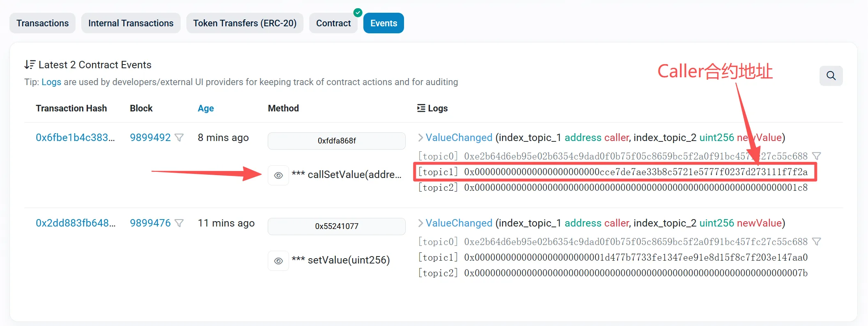Open transaction hash 0x6fbe1b4c383...
Image resolution: width=868 pixels, height=326 pixels.
[x=75, y=138]
